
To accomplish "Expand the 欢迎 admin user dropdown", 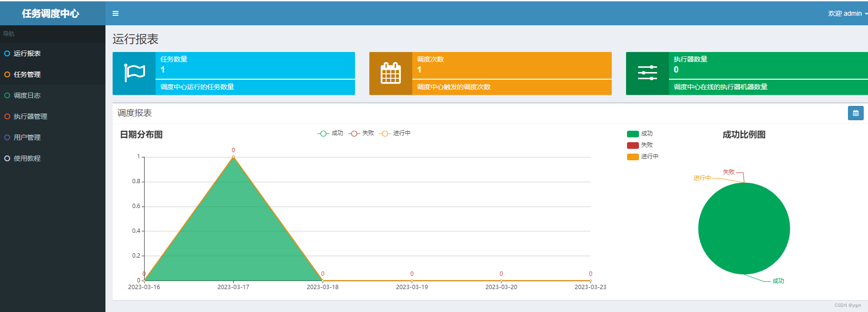I will click(x=847, y=13).
